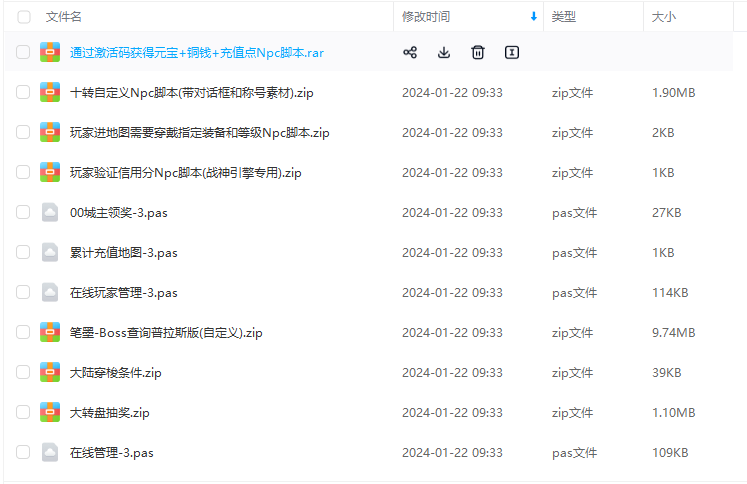Click the file icon of 在线管理-3.pas
The width and height of the screenshot is (747, 484).
point(50,452)
